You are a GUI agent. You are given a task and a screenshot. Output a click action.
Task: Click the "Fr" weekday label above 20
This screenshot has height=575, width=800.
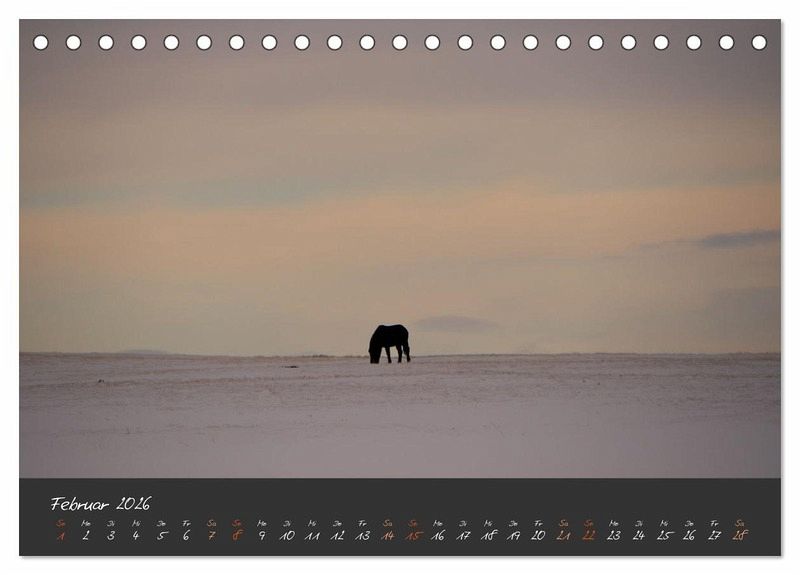click(x=538, y=523)
